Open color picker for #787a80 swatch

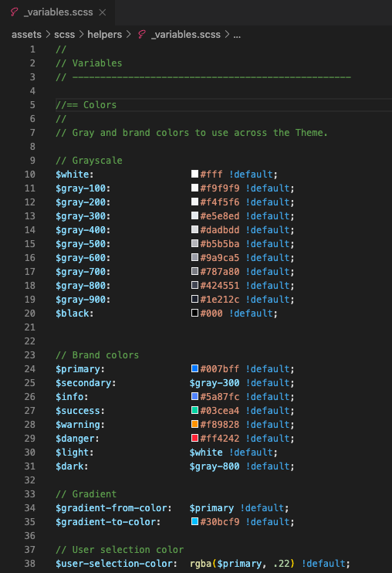(195, 271)
